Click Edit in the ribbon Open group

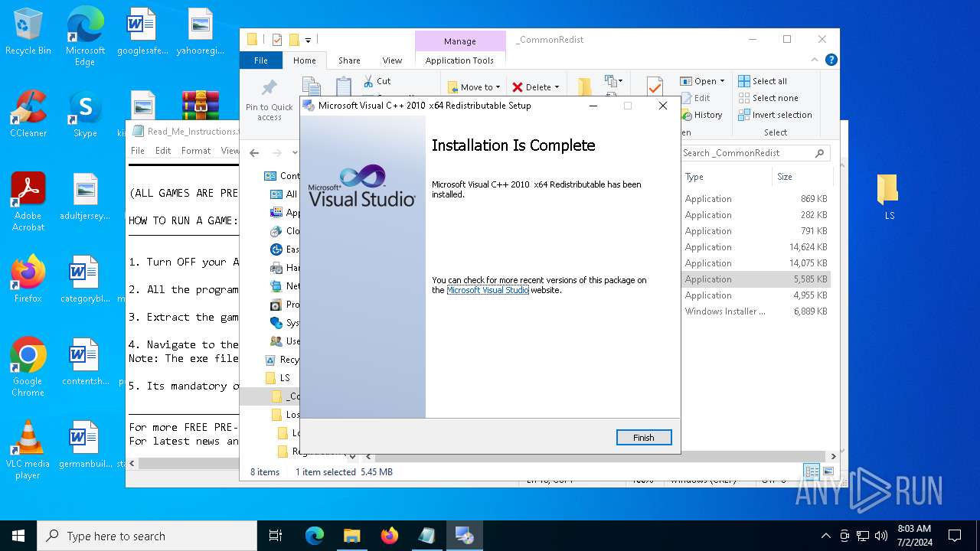(x=694, y=98)
